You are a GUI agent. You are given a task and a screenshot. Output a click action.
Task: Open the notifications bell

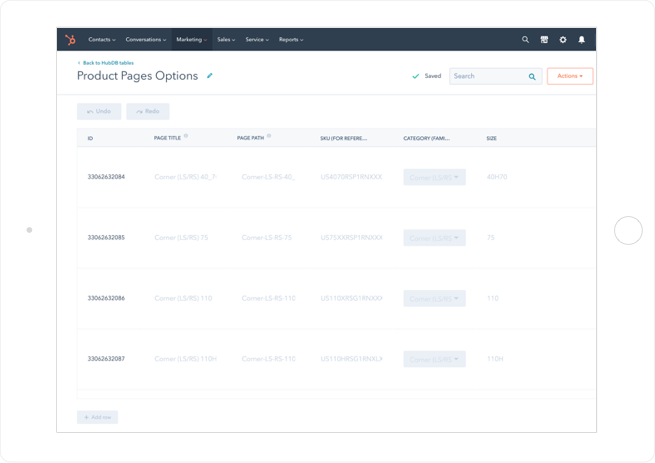[581, 40]
